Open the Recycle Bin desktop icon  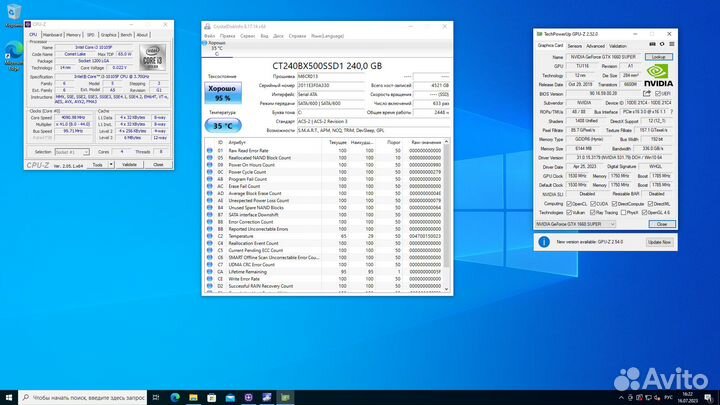pos(14,14)
